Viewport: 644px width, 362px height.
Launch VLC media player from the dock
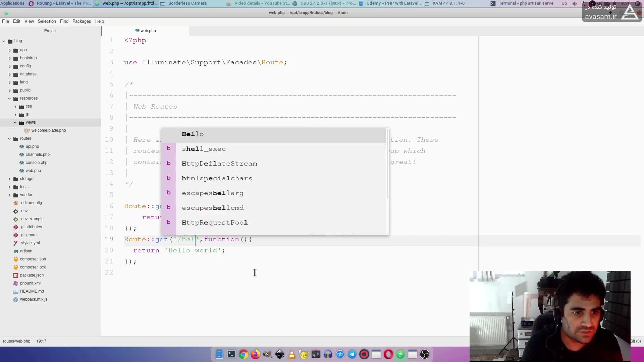[292, 354]
